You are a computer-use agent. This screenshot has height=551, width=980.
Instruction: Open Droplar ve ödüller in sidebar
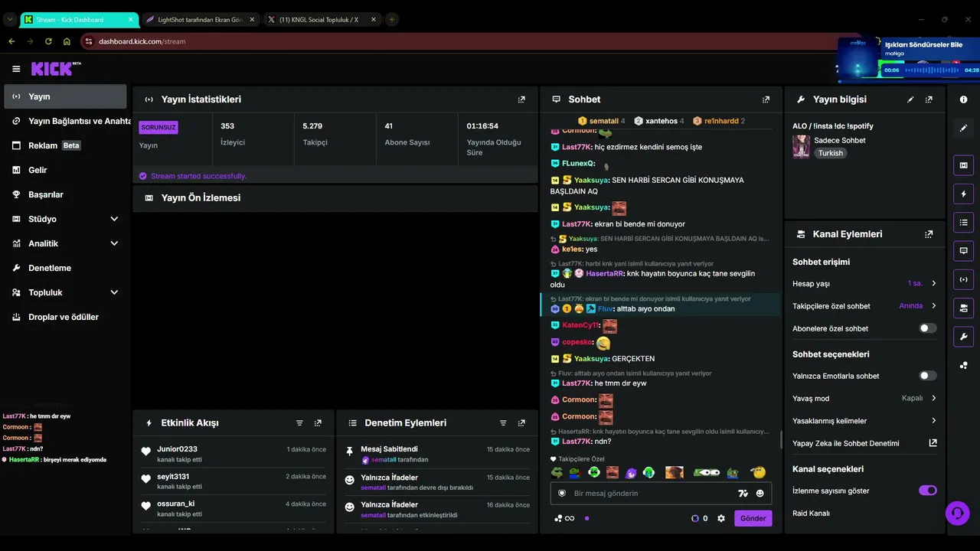(65, 317)
